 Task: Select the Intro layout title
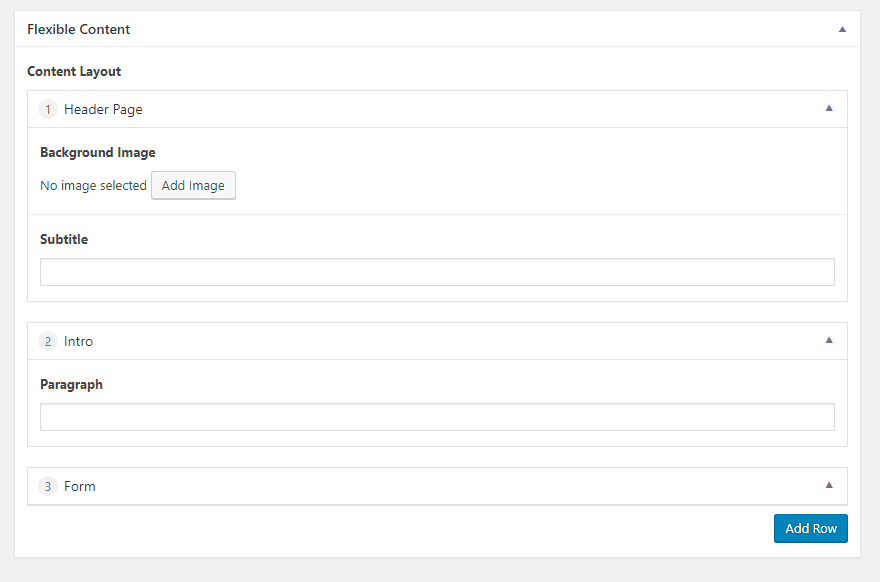78,341
